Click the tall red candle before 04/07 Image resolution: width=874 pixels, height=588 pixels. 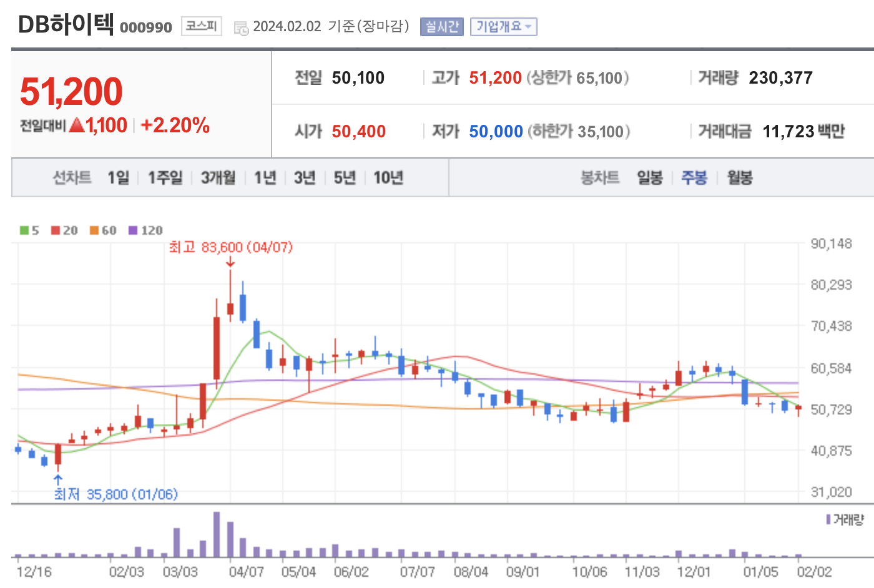click(x=217, y=348)
